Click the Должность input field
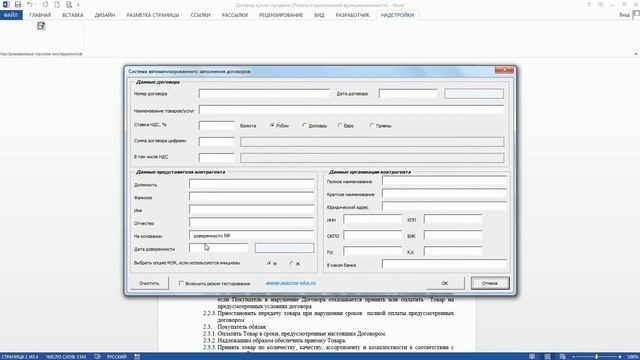 251,184
